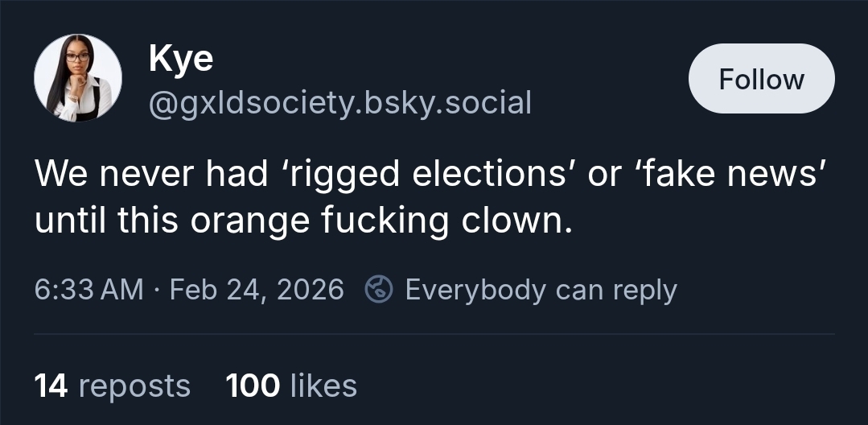Image resolution: width=868 pixels, height=425 pixels.
Task: Click the word 'reposts' in stats row
Action: point(134,386)
